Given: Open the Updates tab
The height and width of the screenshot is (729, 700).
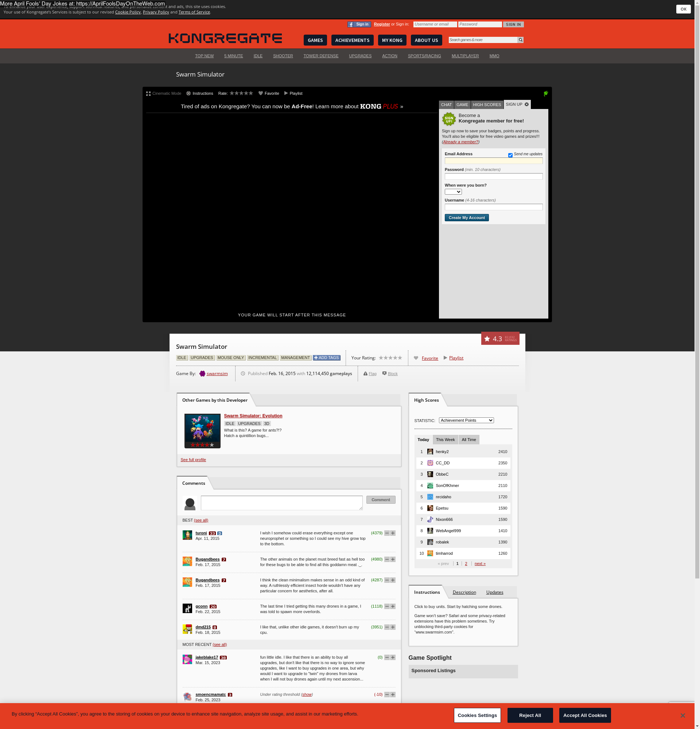Looking at the screenshot, I should tap(495, 592).
